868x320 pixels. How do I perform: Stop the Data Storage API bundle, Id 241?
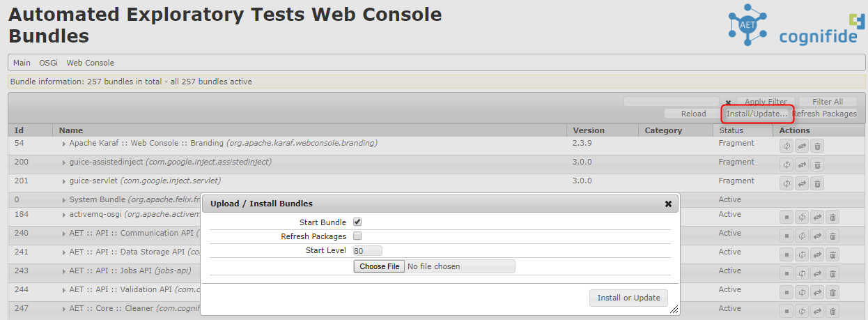[x=786, y=255]
